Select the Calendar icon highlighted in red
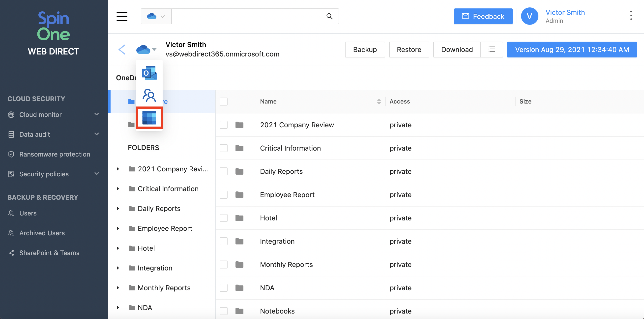Image resolution: width=644 pixels, height=319 pixels. coord(149,118)
